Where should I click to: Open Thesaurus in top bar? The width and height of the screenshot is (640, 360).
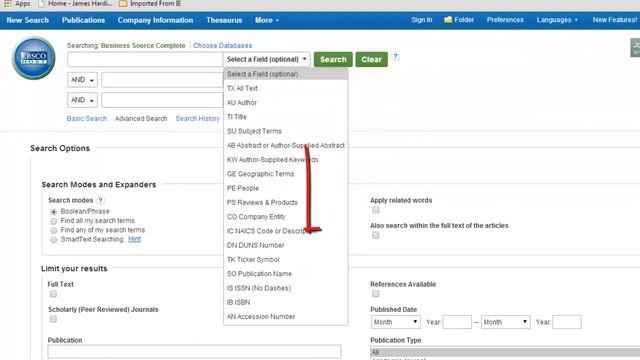pyautogui.click(x=224, y=20)
